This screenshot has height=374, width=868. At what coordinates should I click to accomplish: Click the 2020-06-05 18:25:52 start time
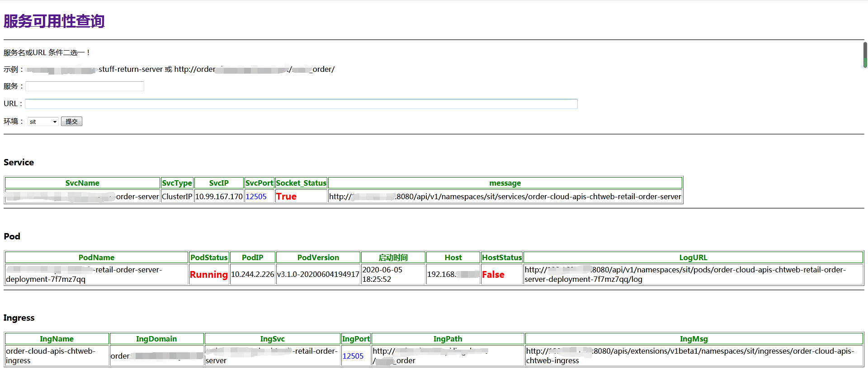pos(393,274)
